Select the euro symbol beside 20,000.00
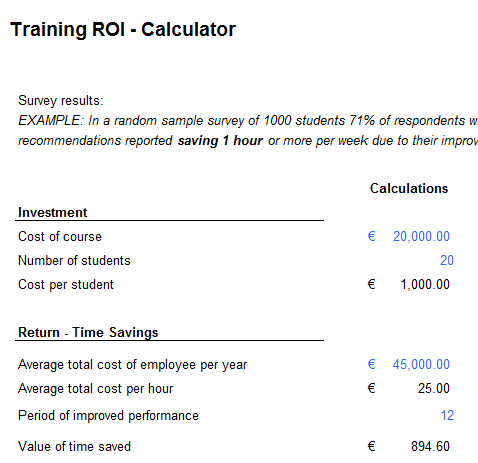The width and height of the screenshot is (478, 463). [371, 236]
